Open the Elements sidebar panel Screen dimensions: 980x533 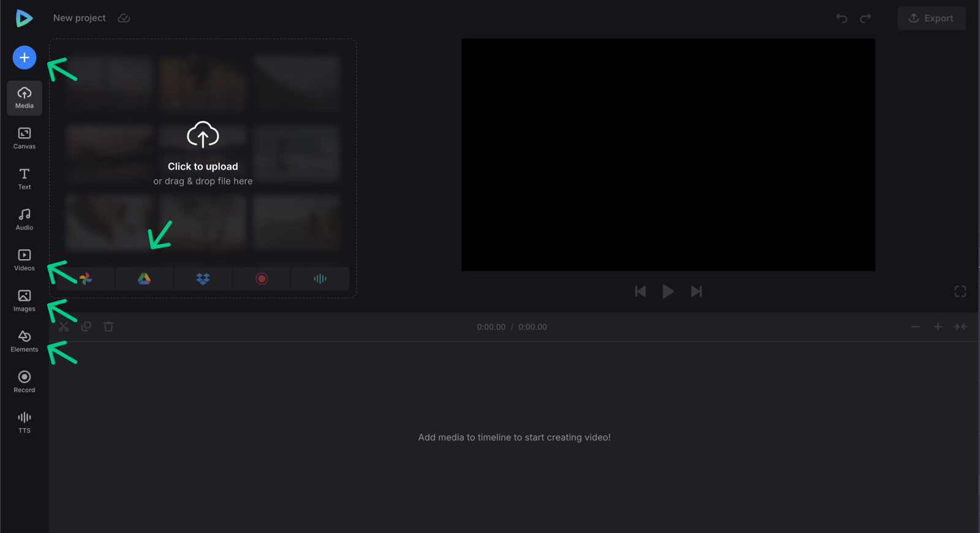pyautogui.click(x=24, y=341)
